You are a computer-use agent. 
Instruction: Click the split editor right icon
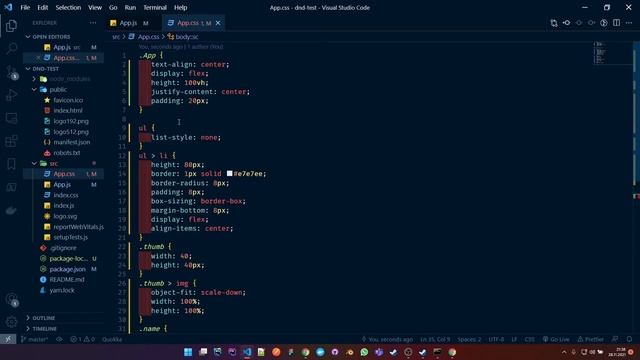[616, 23]
